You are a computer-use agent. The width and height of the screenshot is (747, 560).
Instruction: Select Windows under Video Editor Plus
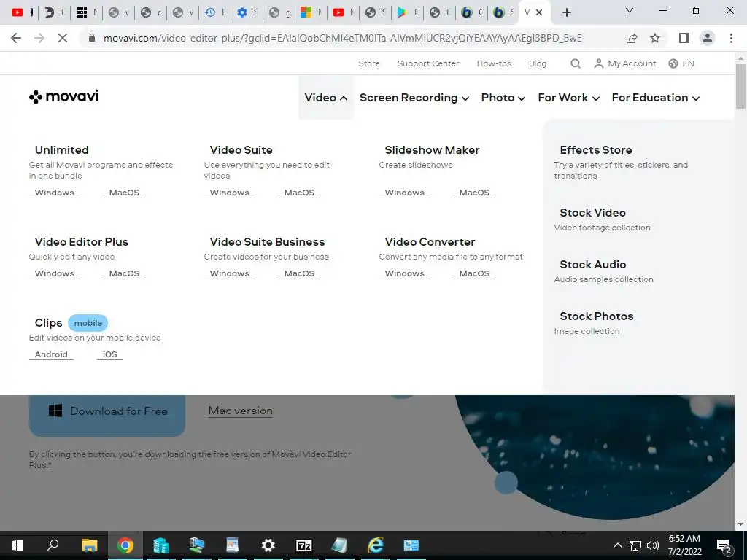54,273
